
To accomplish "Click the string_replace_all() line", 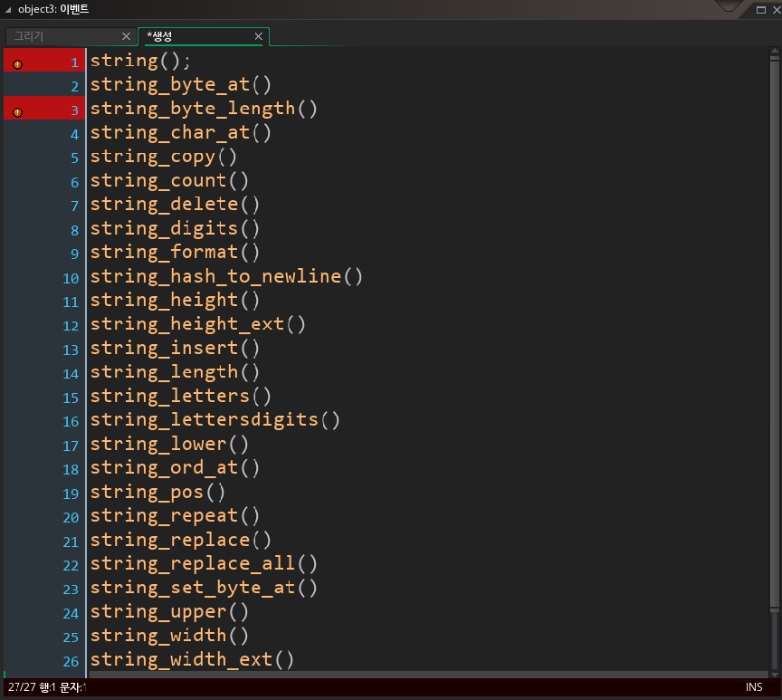I will (x=204, y=563).
